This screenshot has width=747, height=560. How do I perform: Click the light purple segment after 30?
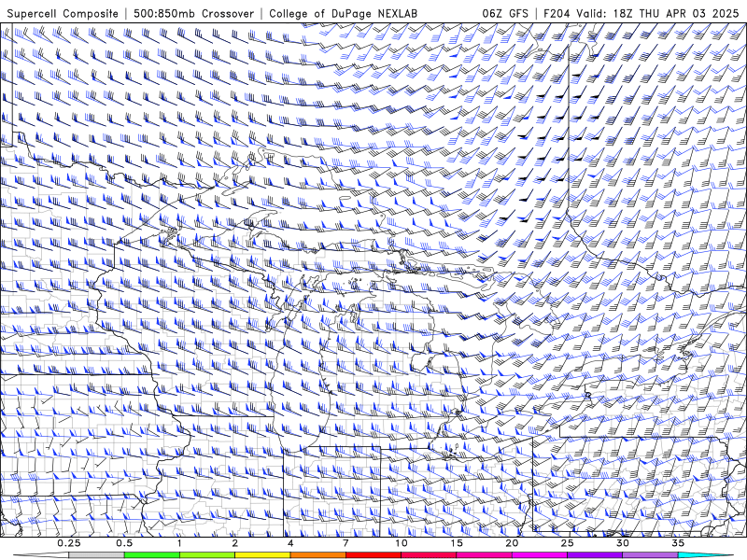[x=650, y=555]
